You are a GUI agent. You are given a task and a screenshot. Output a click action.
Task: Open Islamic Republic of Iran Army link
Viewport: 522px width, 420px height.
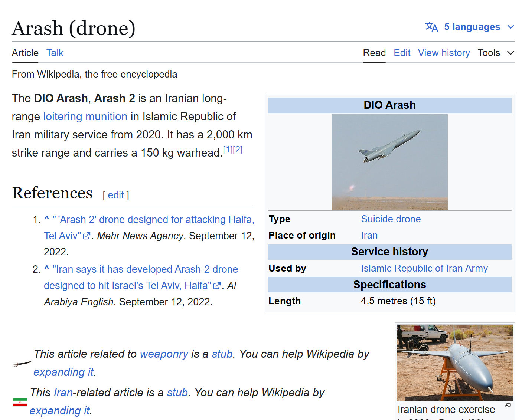[x=424, y=268]
